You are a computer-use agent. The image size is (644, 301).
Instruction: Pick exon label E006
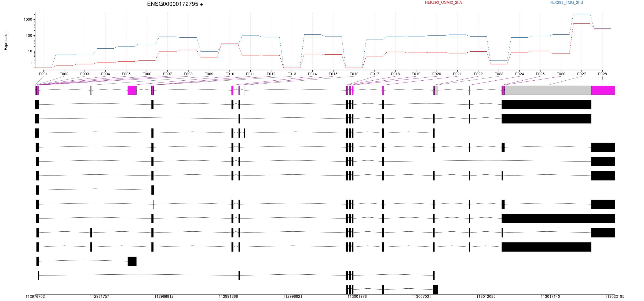point(147,74)
